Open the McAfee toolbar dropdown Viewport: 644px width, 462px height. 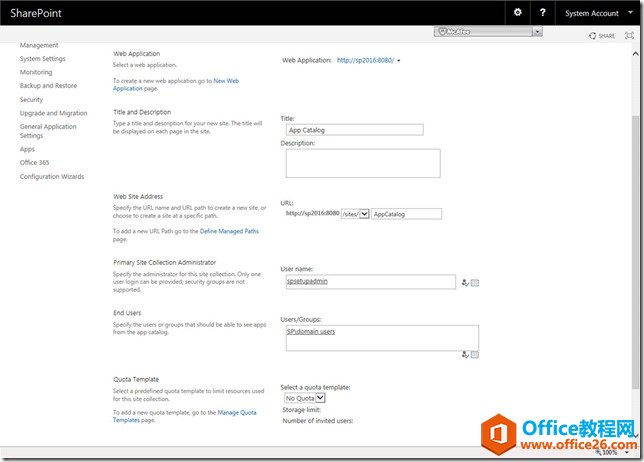(537, 32)
